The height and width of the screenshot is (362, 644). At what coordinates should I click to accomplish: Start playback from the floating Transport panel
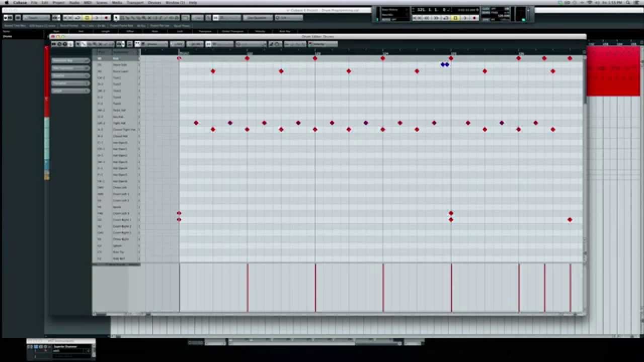465,18
